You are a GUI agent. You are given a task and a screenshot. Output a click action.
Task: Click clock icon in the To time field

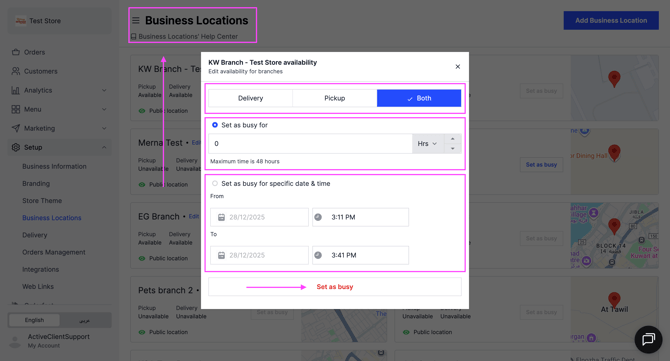coord(318,255)
